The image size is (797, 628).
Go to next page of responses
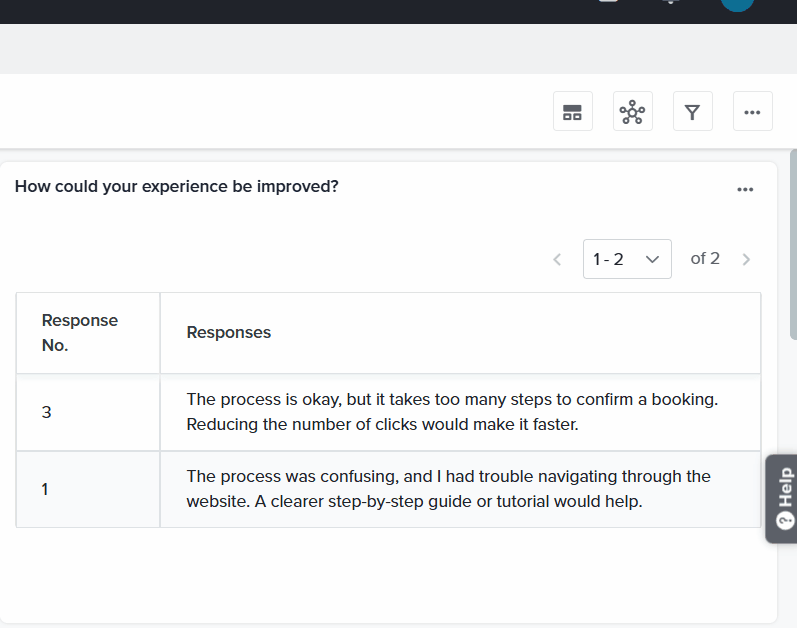[746, 260]
